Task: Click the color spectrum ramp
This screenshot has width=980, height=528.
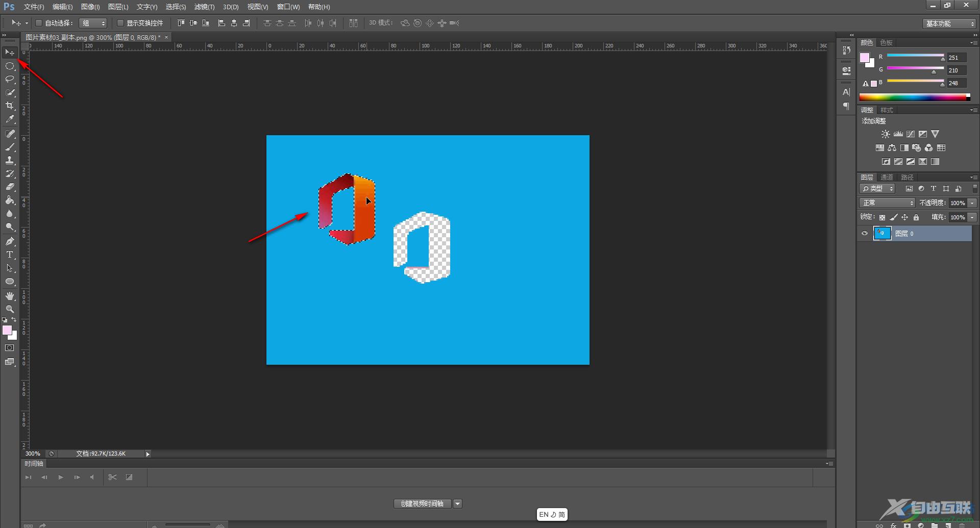Action: pyautogui.click(x=915, y=97)
